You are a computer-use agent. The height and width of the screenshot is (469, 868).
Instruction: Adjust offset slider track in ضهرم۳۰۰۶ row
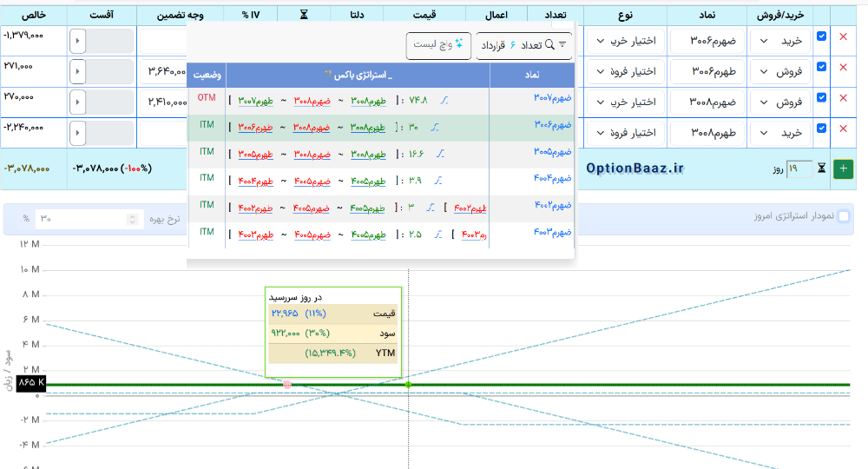(109, 41)
